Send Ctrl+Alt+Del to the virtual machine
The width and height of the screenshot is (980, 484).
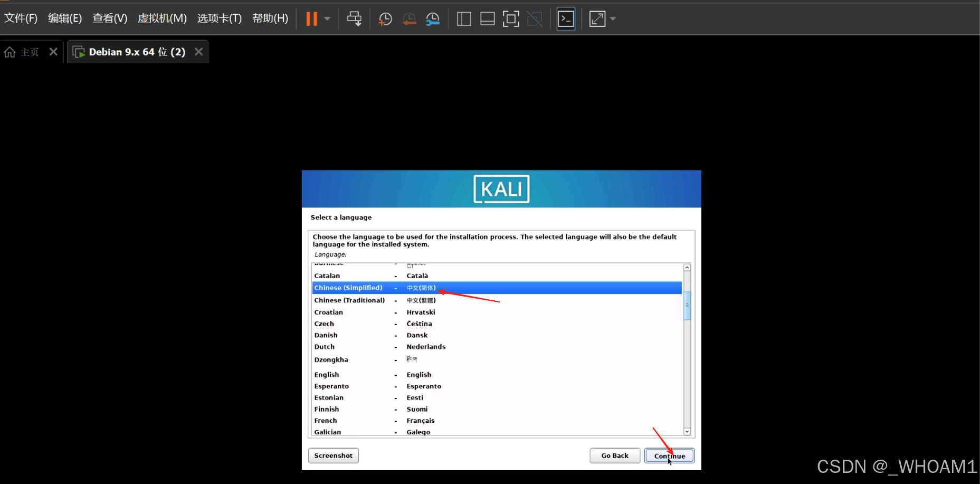tap(354, 19)
